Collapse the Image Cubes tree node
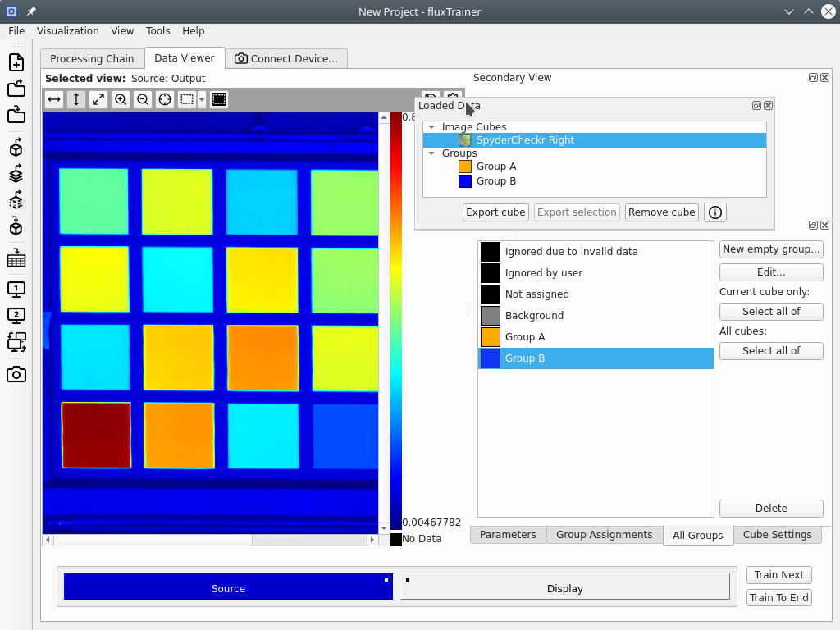Image resolution: width=840 pixels, height=630 pixels. pos(431,127)
